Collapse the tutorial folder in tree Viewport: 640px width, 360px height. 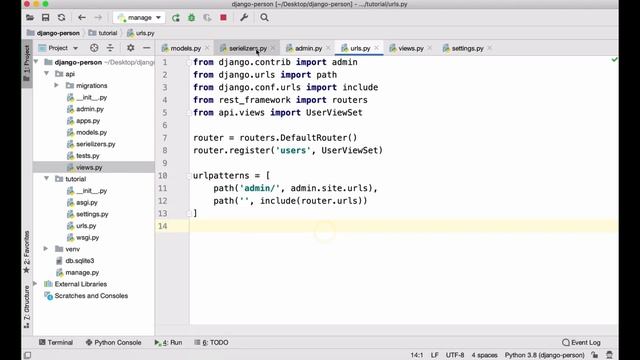point(47,179)
